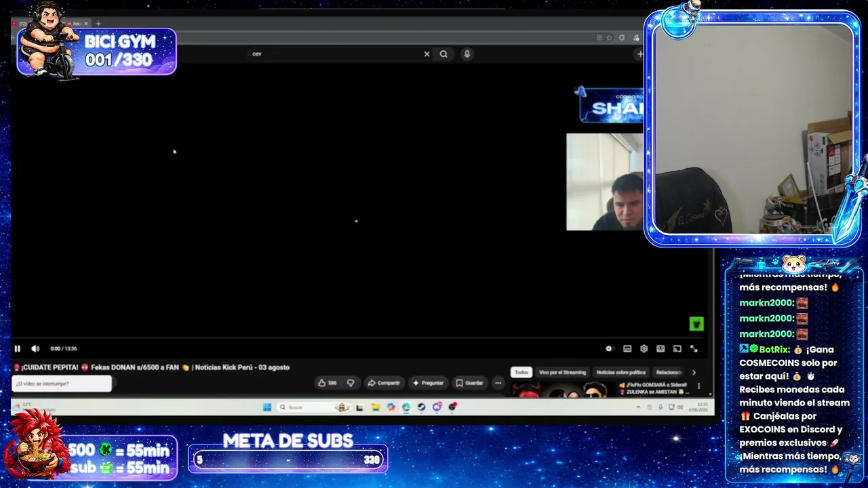Switch the player to theater mode
Image resolution: width=868 pixels, height=488 pixels.
coord(660,348)
